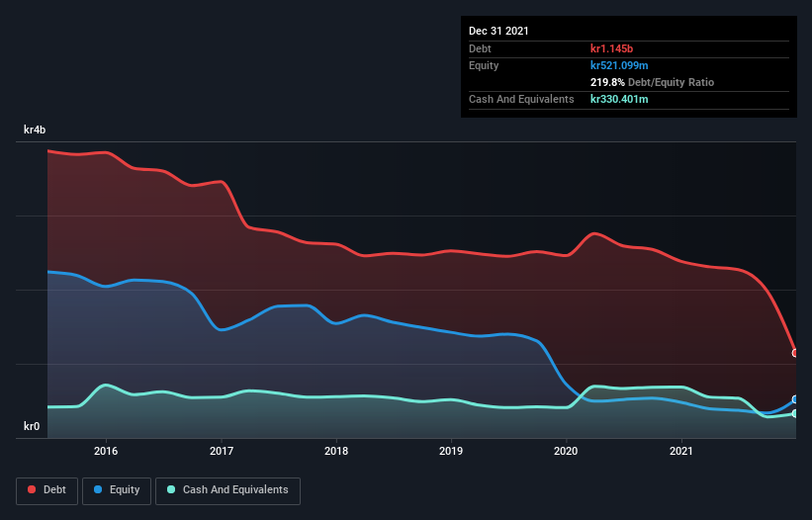Click the 2018 x-axis label
The height and width of the screenshot is (520, 812).
coord(336,451)
